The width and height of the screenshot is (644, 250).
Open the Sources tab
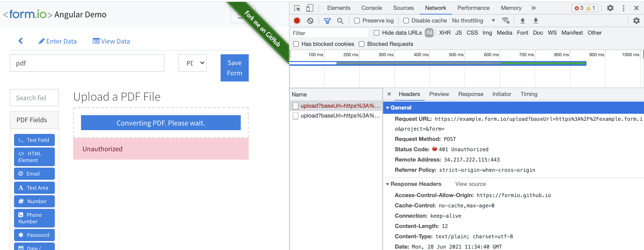click(403, 8)
